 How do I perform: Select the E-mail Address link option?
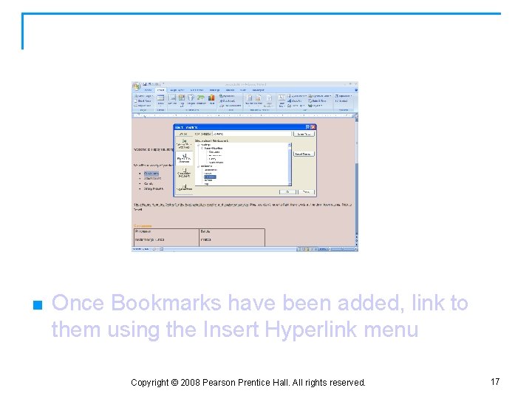coord(184,187)
